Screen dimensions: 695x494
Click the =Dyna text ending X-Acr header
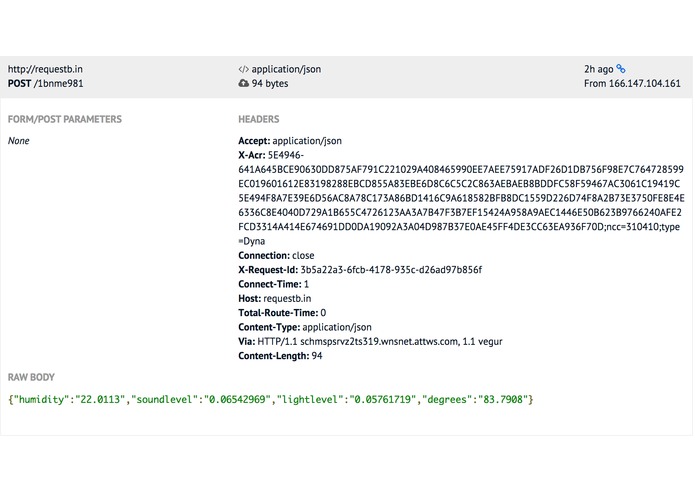point(252,241)
